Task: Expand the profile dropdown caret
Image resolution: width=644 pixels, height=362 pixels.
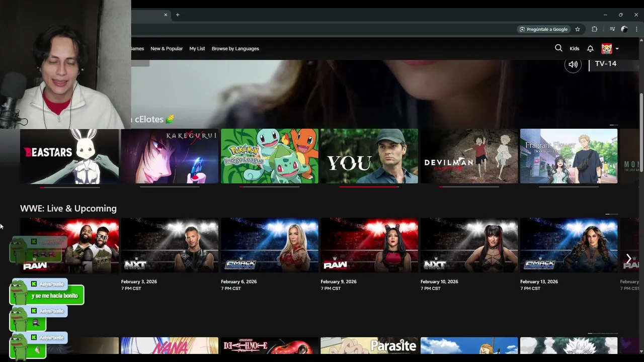Action: pyautogui.click(x=617, y=49)
